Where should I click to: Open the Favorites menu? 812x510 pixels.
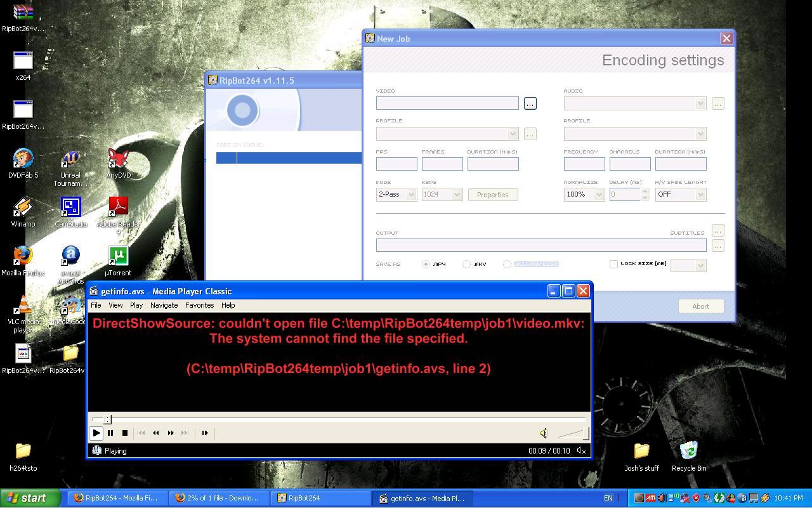(199, 305)
